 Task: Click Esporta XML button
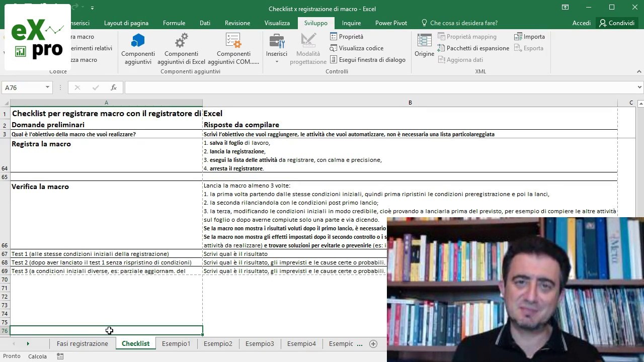click(528, 48)
